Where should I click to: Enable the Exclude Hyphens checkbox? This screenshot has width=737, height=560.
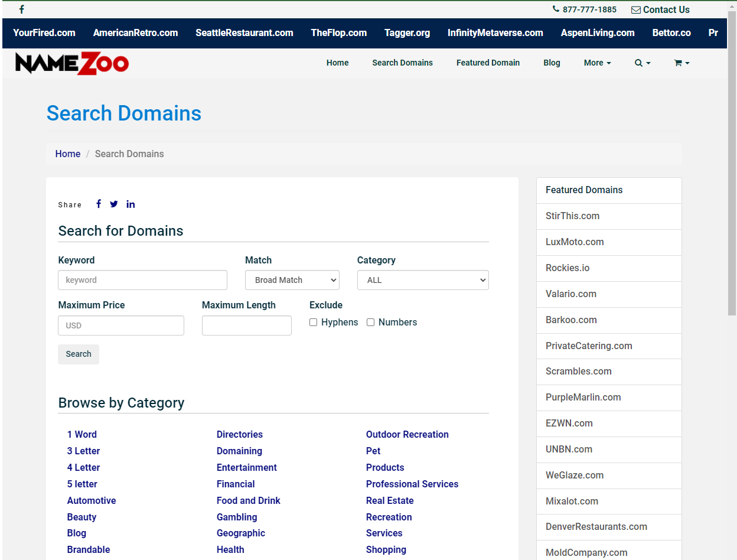(314, 323)
